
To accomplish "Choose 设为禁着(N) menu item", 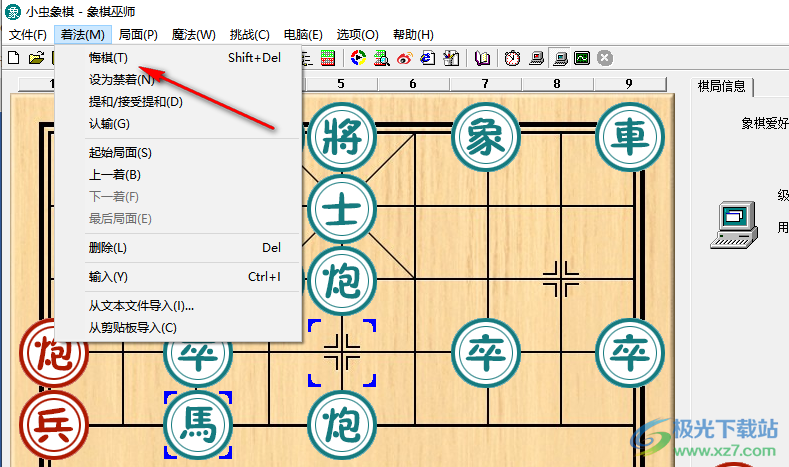I will [178, 80].
